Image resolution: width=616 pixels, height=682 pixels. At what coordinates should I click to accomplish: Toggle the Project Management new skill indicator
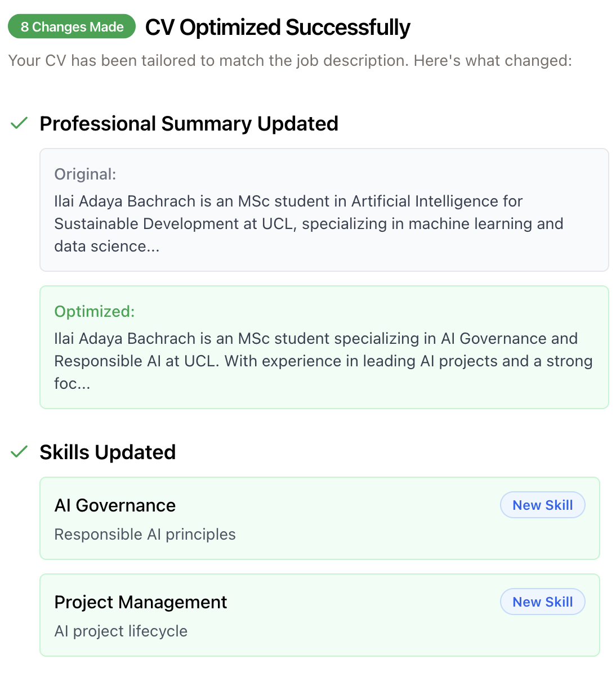(542, 602)
